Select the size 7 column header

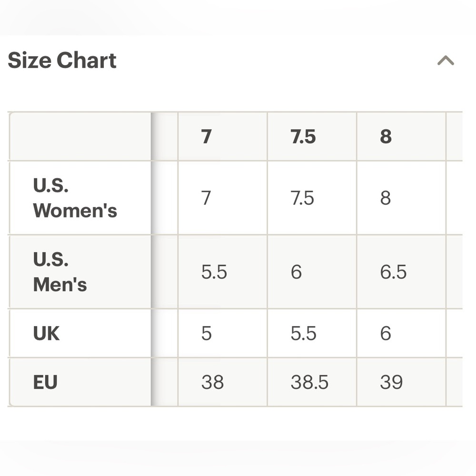[222, 136]
